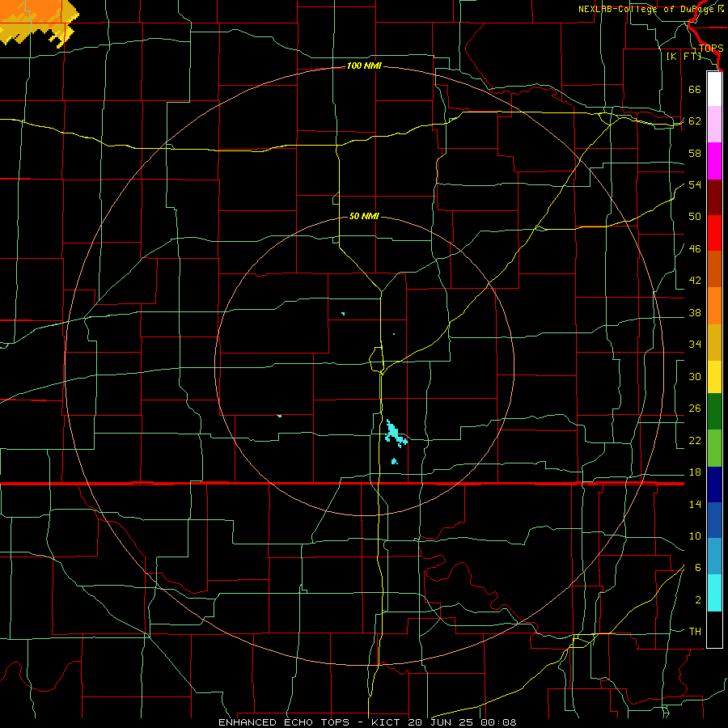The image size is (728, 728).
Task: Click the orange 42 kft swatch
Action: coord(714,306)
